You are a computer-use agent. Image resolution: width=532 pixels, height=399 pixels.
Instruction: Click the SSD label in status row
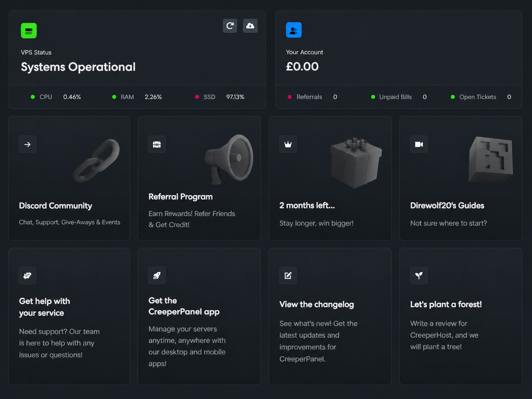pos(209,97)
